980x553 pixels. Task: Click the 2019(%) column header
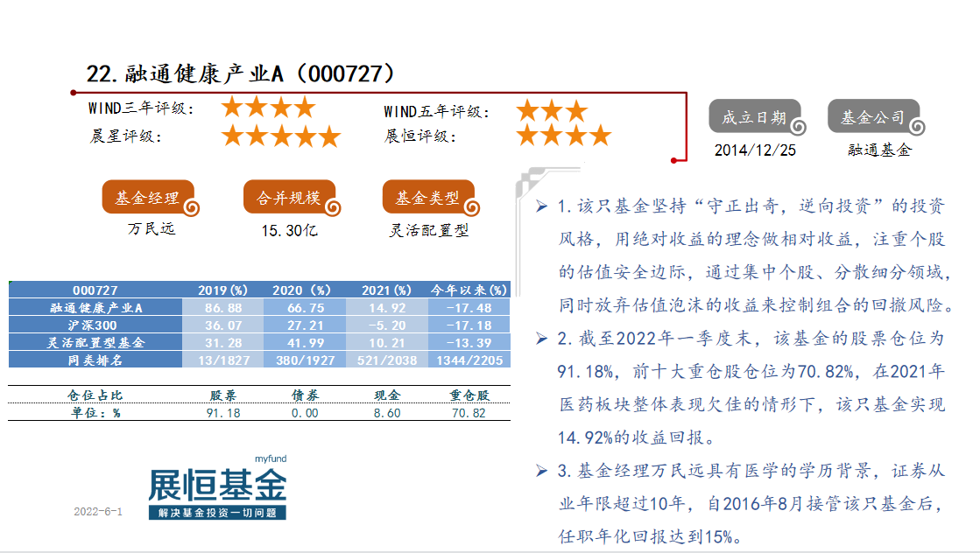coord(222,290)
